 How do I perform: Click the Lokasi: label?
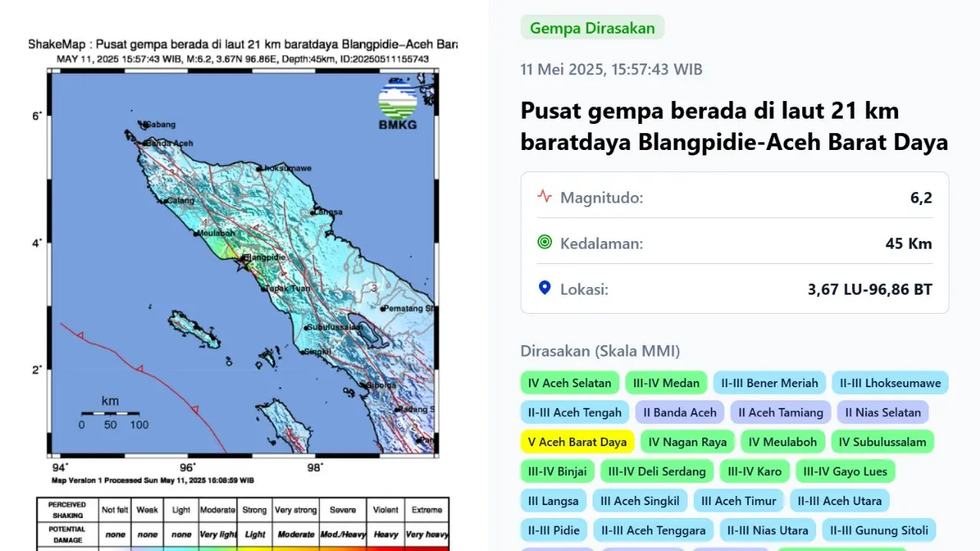tap(585, 290)
